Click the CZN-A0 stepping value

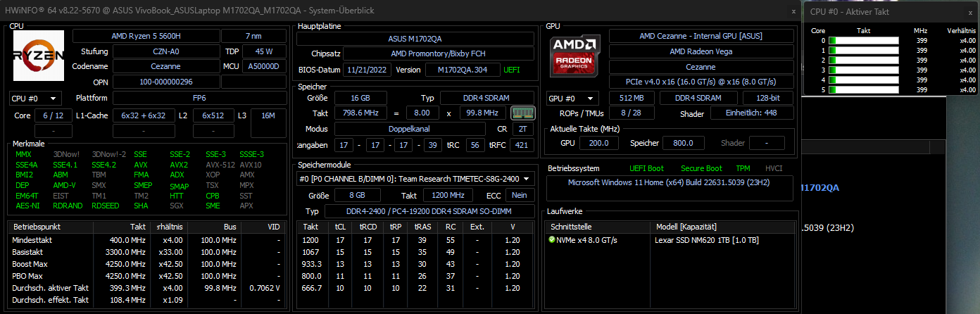(x=165, y=51)
